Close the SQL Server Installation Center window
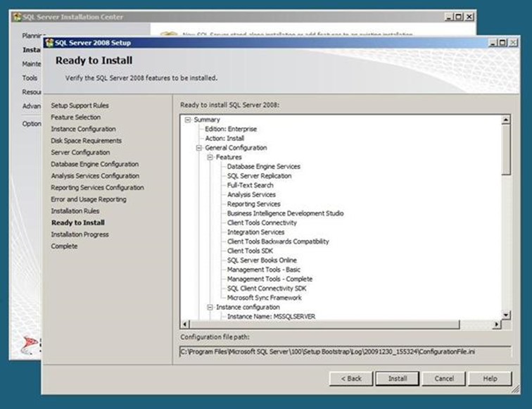Screen dimensions: 532x409 (469, 17)
